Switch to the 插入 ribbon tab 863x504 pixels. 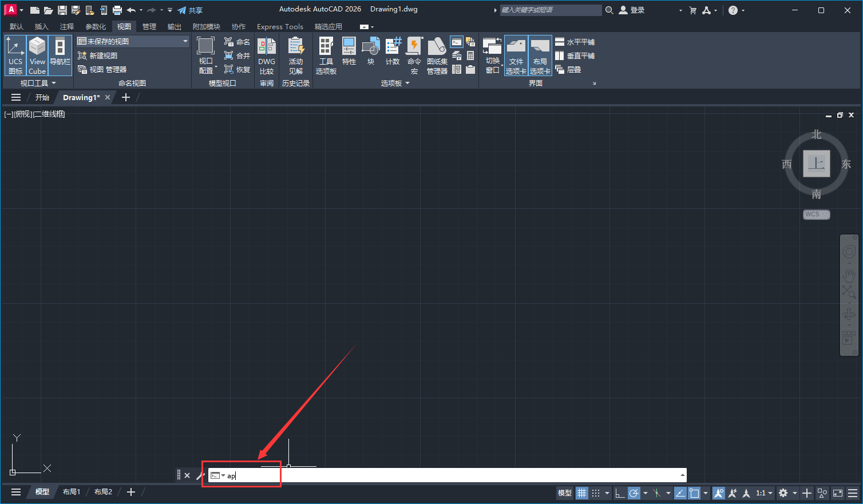pos(42,26)
